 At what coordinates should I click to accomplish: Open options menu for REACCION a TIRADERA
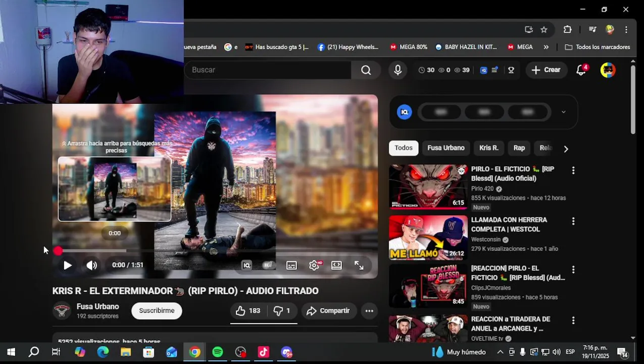pyautogui.click(x=573, y=321)
